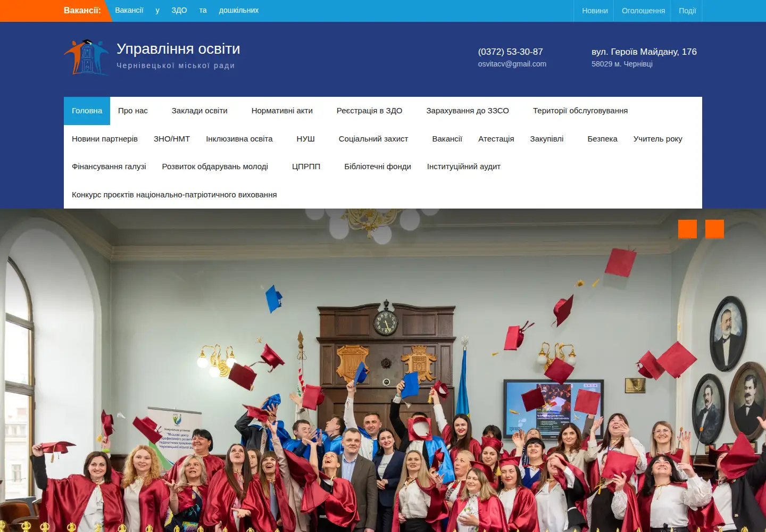Open Нормативні акти section
Screen dimensions: 766x532
[x=282, y=111]
